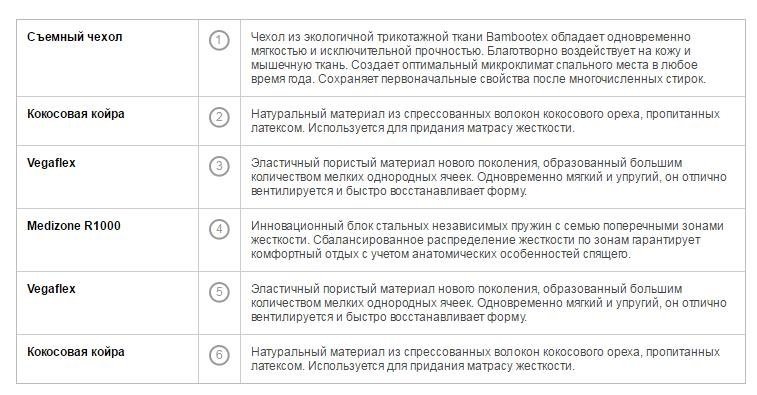Click the description beside circled number 3
The height and width of the screenshot is (395, 757).
pos(489,177)
